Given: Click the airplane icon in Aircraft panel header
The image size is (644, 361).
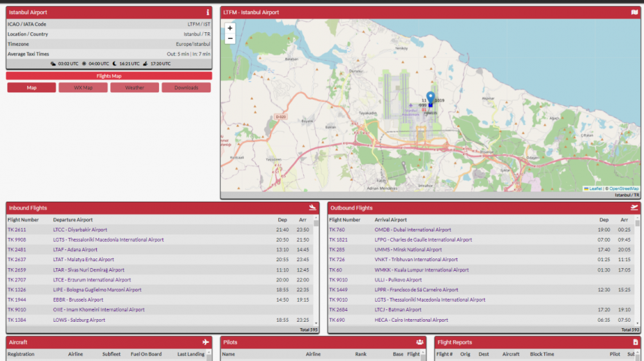Looking at the screenshot, I should (x=205, y=342).
